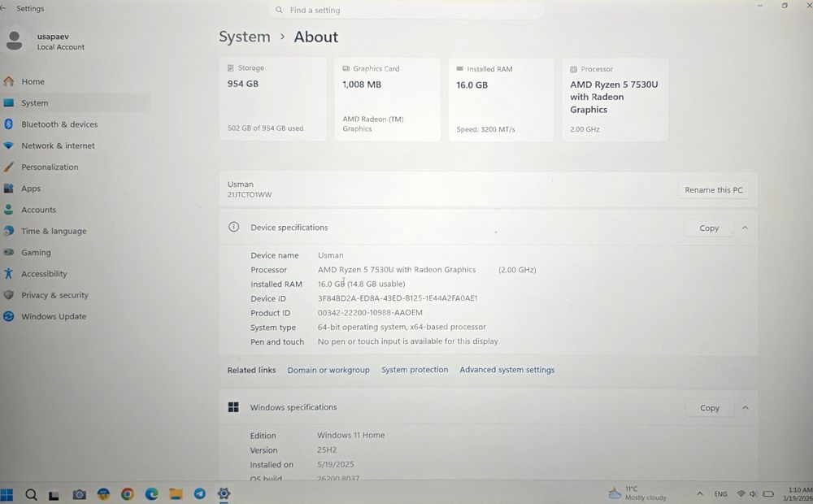Open the Windows Start menu
The height and width of the screenshot is (504, 813).
[x=7, y=494]
